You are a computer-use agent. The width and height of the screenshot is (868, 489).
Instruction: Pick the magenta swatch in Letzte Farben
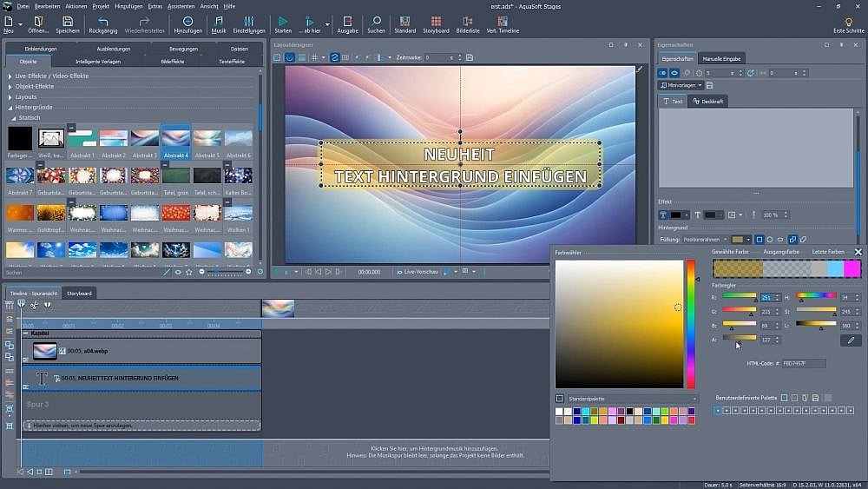click(x=852, y=269)
